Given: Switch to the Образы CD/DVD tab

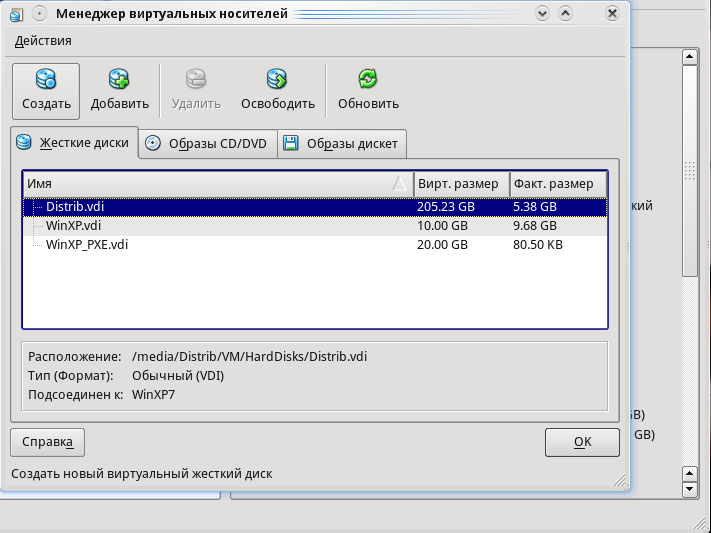Looking at the screenshot, I should pos(208,144).
